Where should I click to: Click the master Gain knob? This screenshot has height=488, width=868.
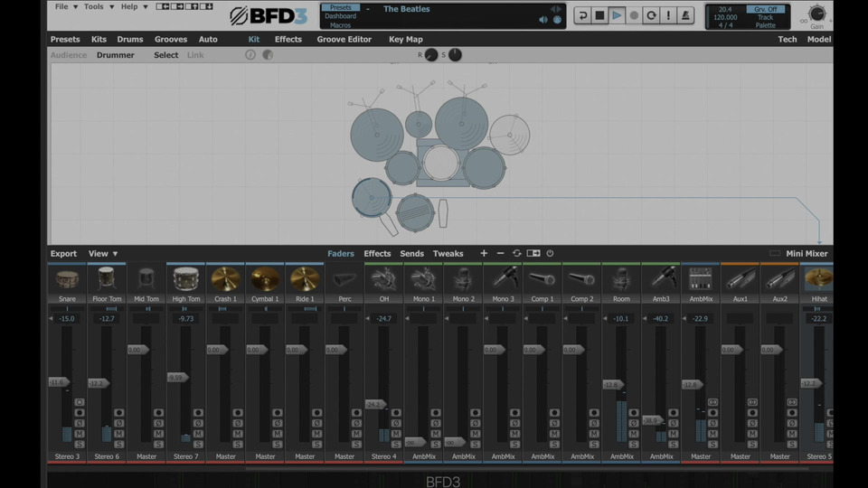[x=817, y=14]
